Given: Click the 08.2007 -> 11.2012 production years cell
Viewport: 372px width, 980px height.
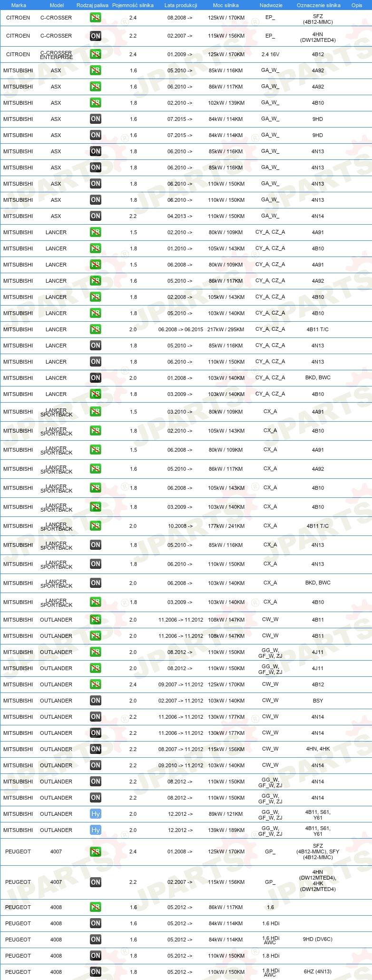Looking at the screenshot, I should click(181, 749).
